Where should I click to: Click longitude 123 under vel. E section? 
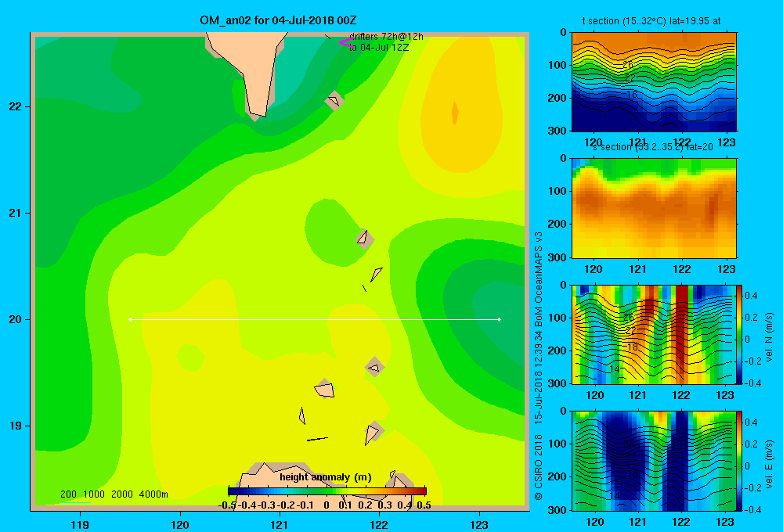point(726,522)
